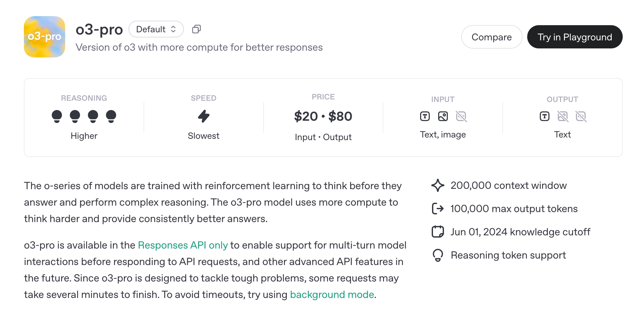
Task: Click the o3-pro model thumbnail
Action: pos(45,37)
